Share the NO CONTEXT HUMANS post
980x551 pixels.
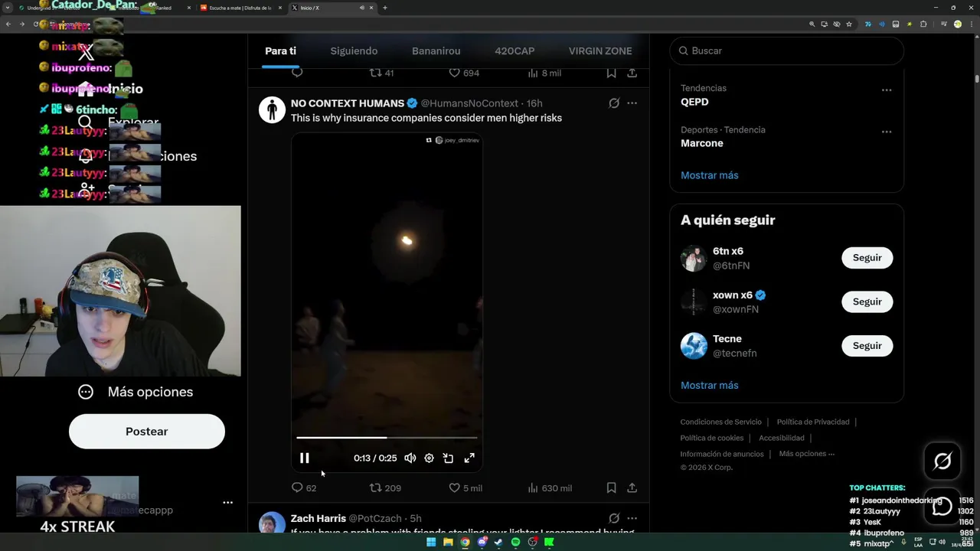[632, 487]
